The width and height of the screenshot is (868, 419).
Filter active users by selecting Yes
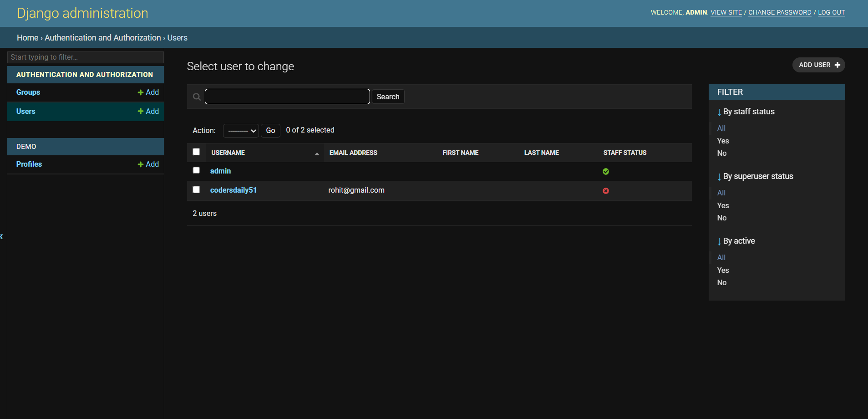(723, 270)
